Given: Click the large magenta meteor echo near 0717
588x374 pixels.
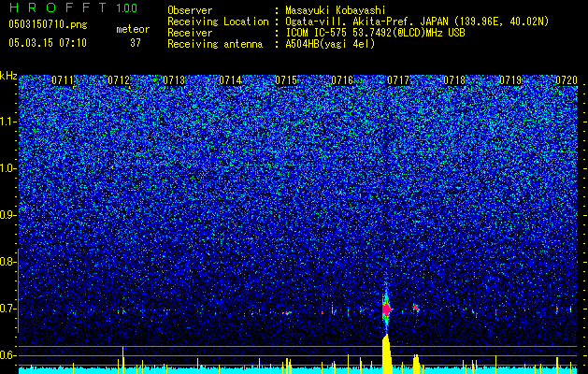Looking at the screenshot, I should pyautogui.click(x=387, y=309).
